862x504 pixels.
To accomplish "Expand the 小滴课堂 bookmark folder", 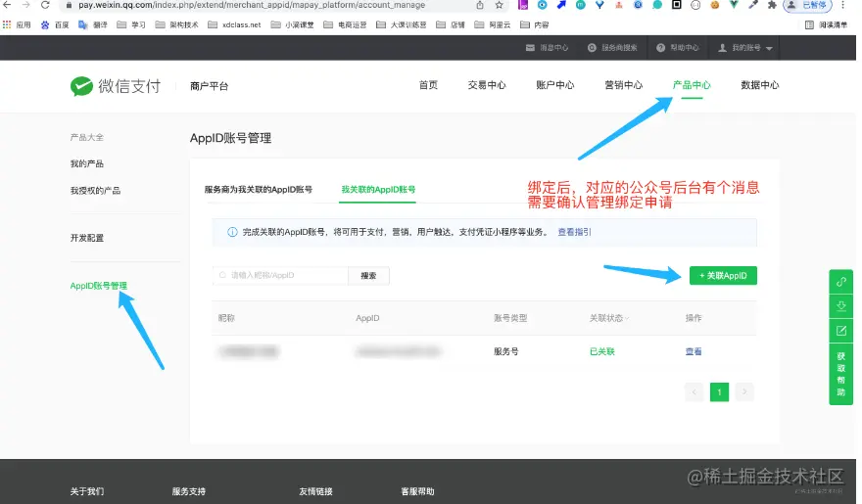I will pos(293,24).
